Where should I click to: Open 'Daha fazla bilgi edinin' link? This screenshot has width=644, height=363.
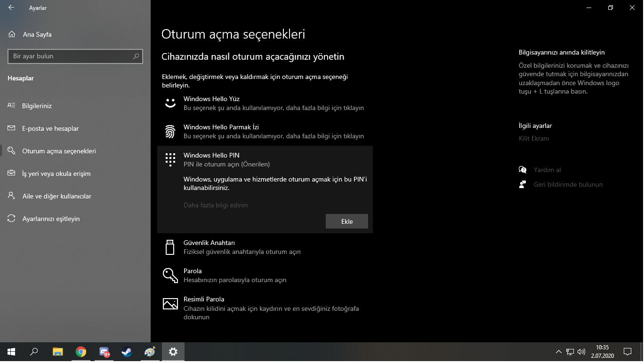coord(216,205)
